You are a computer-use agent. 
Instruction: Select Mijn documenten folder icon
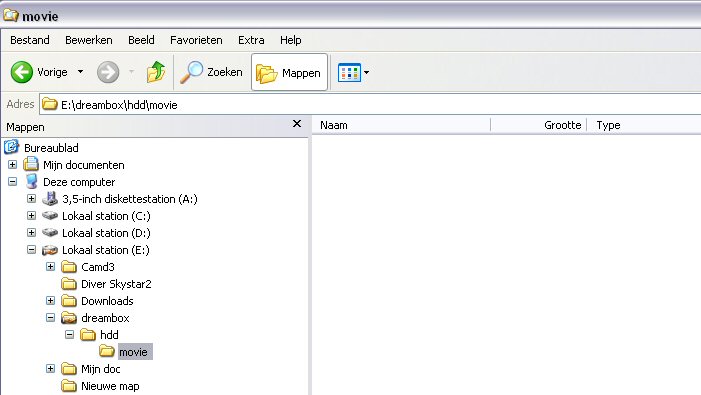(31, 164)
